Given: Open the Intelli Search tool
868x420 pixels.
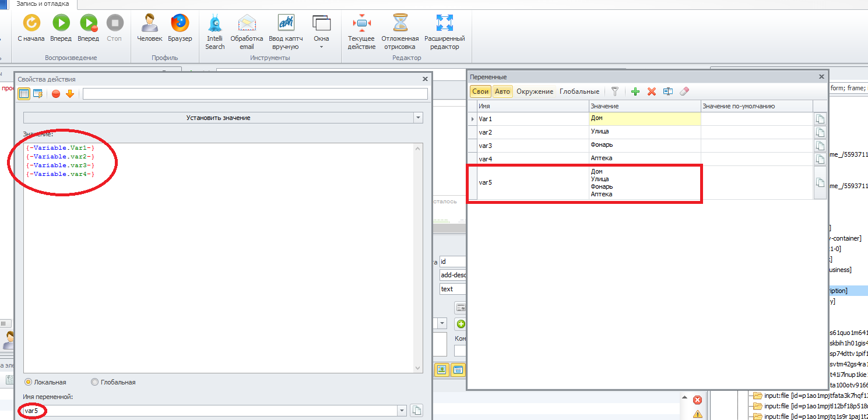Looking at the screenshot, I should coord(215,24).
